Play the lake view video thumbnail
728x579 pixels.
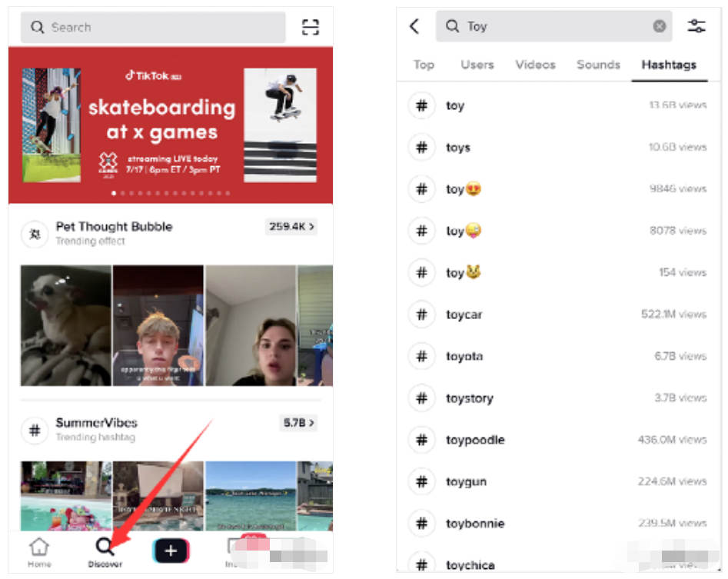tap(251, 496)
